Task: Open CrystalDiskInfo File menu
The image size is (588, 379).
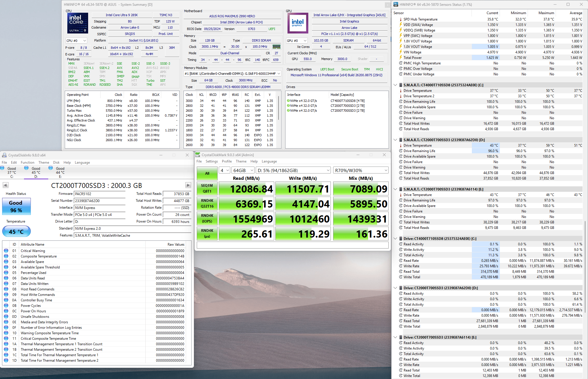Action: 4,163
